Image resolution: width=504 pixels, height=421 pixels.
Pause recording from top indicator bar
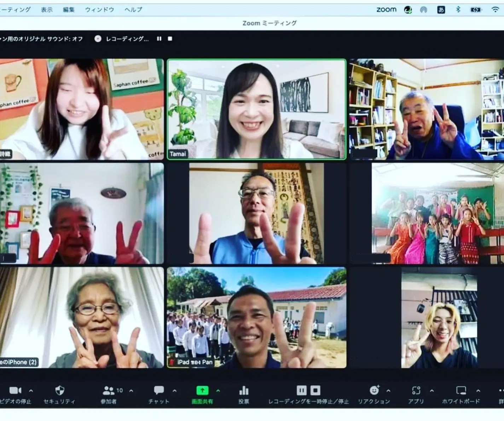159,39
